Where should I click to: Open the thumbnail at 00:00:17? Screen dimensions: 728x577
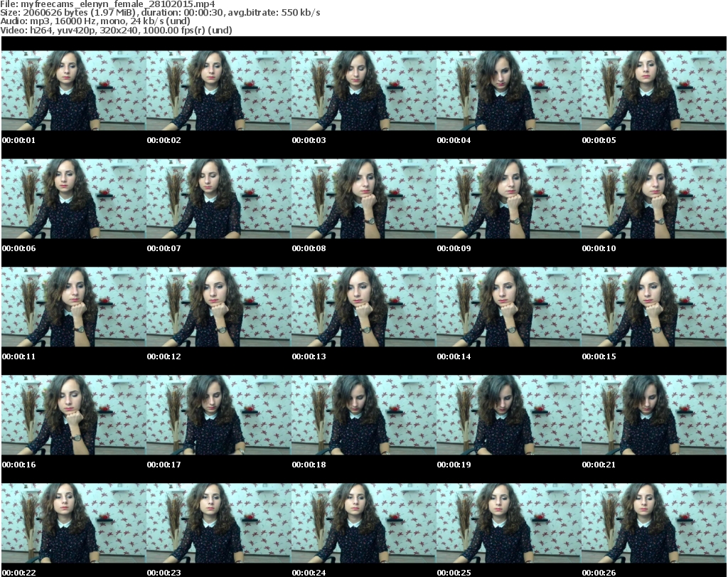click(x=219, y=415)
